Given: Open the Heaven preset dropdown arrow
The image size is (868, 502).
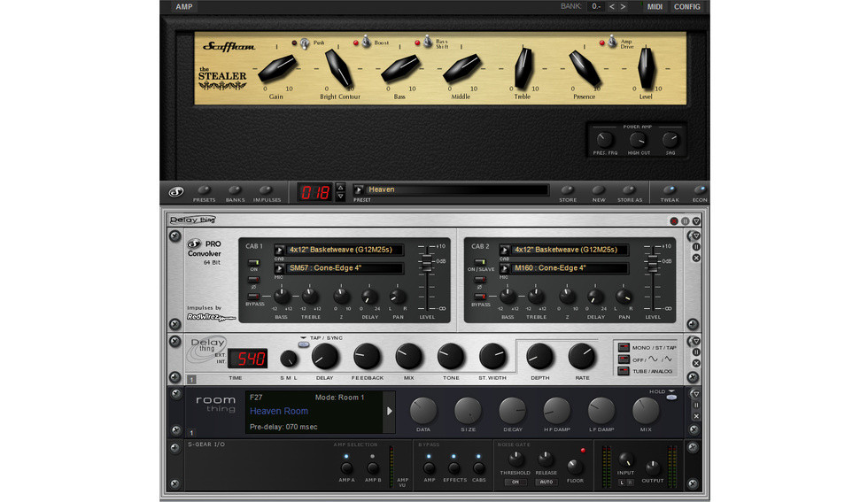Looking at the screenshot, I should click(x=359, y=189).
